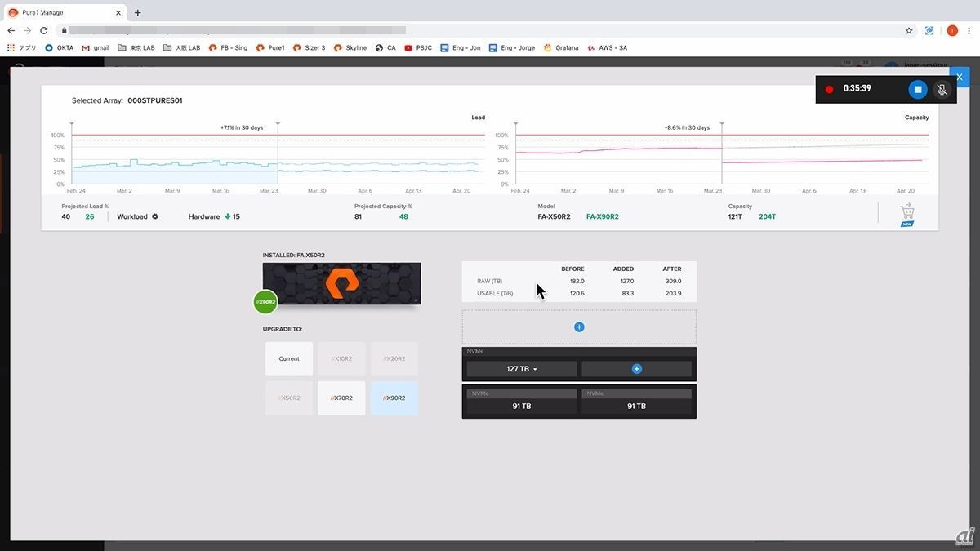Toggle the muted microphone in recorder
This screenshot has width=980, height=551.
(x=942, y=89)
